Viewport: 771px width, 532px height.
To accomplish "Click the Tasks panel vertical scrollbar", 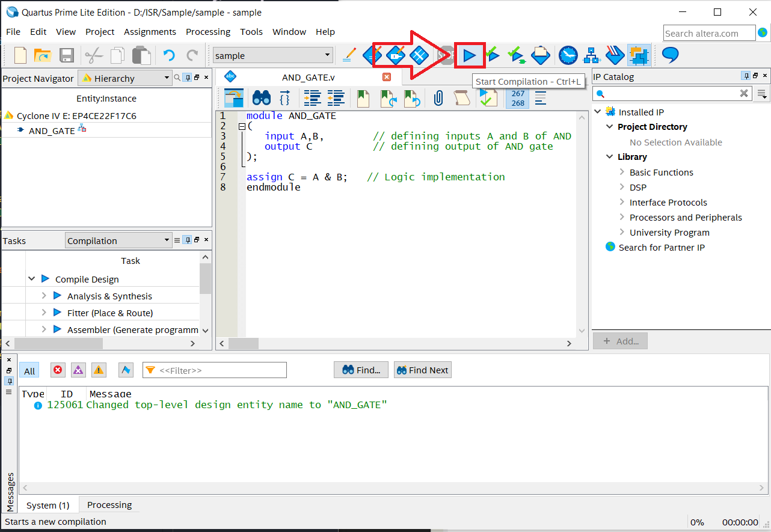I will click(x=205, y=279).
